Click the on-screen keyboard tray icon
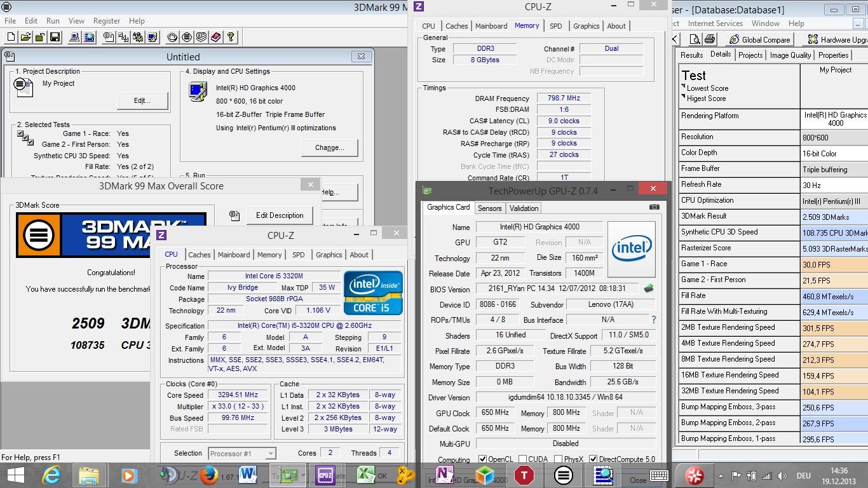Screen dimensions: 868x488 point(659,475)
